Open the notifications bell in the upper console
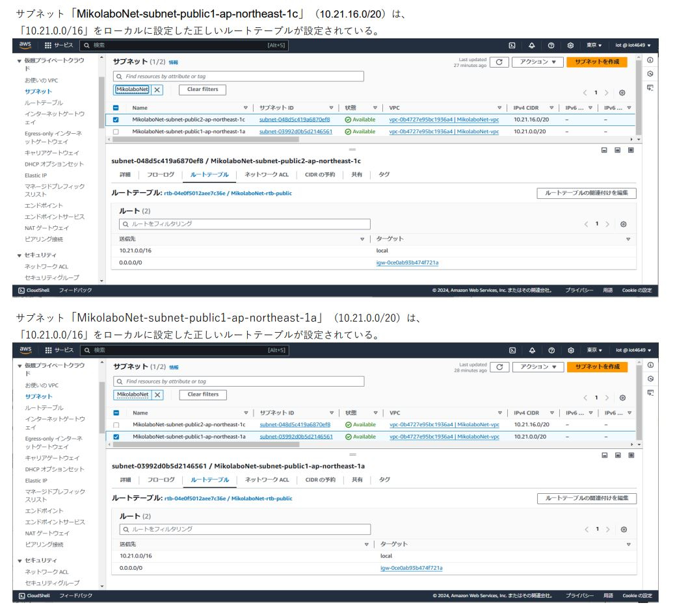The width and height of the screenshot is (675, 616). pos(532,45)
